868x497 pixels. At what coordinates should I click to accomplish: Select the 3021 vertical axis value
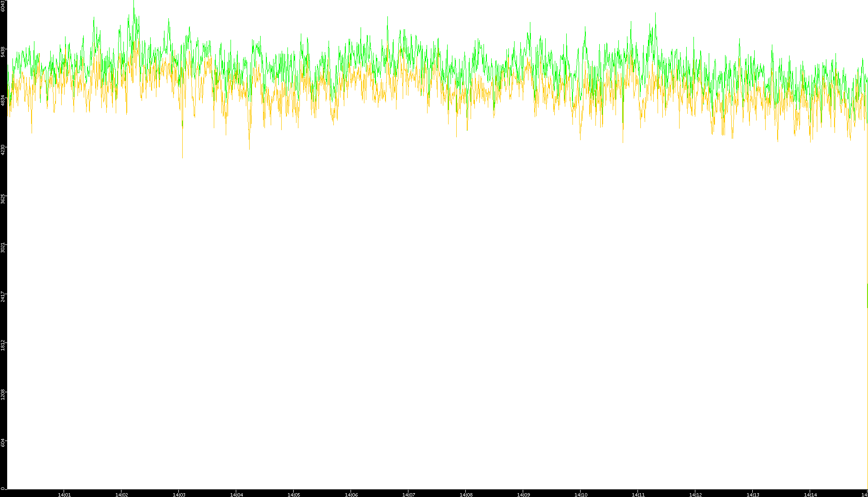click(x=3, y=248)
